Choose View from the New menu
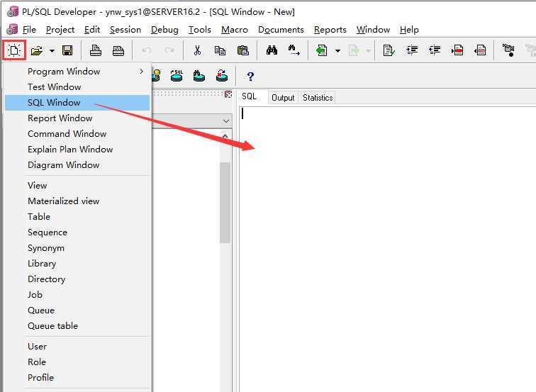536x392 pixels. [x=77, y=186]
